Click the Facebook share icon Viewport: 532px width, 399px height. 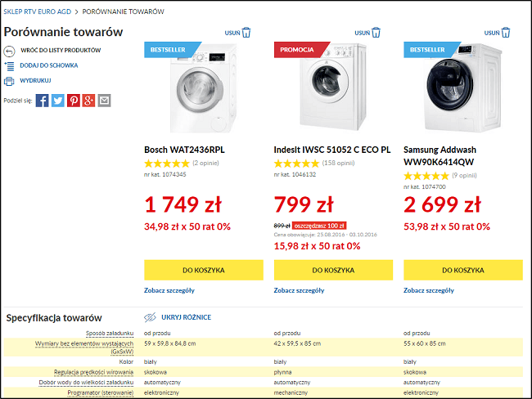coord(43,101)
